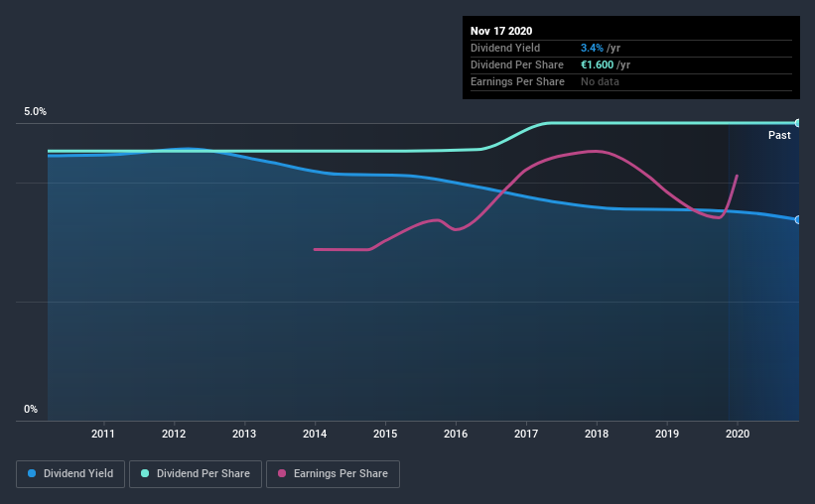Screen dimensions: 815x504
Task: Click the 0% y-axis label
Action: (31, 410)
